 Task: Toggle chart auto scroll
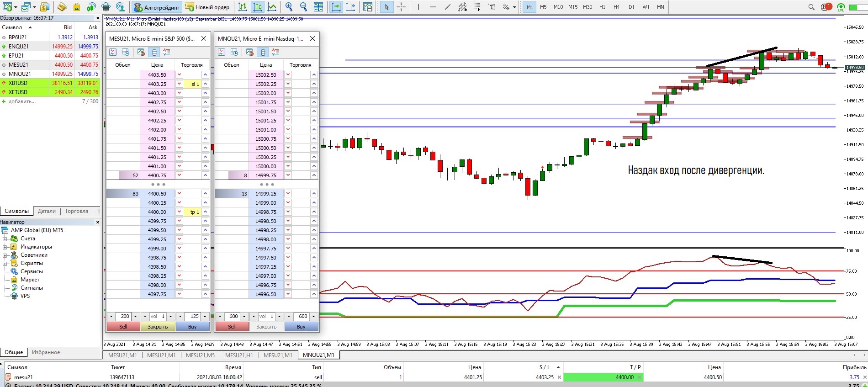point(336,7)
